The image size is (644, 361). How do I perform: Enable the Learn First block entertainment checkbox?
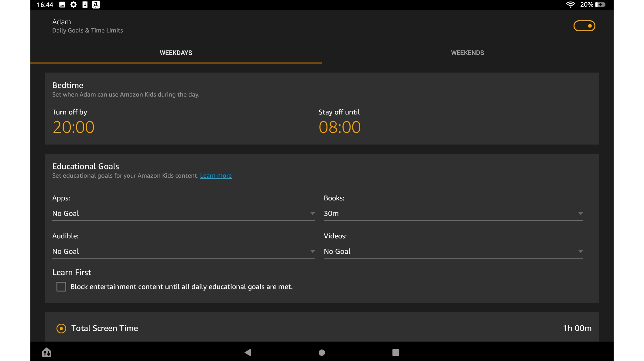pos(61,287)
